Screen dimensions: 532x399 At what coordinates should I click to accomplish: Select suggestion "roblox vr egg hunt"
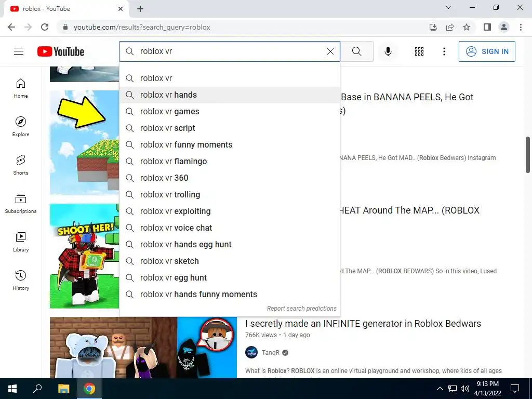pyautogui.click(x=229, y=278)
